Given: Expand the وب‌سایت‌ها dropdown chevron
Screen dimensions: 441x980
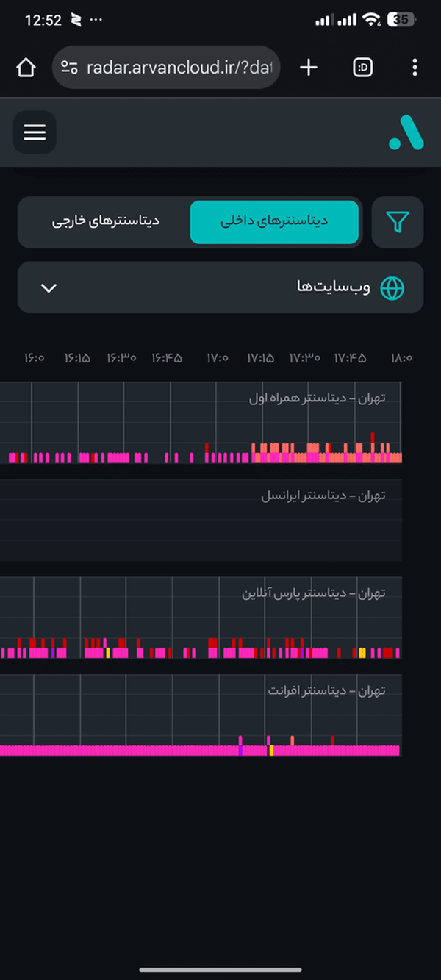Looking at the screenshot, I should click(49, 287).
